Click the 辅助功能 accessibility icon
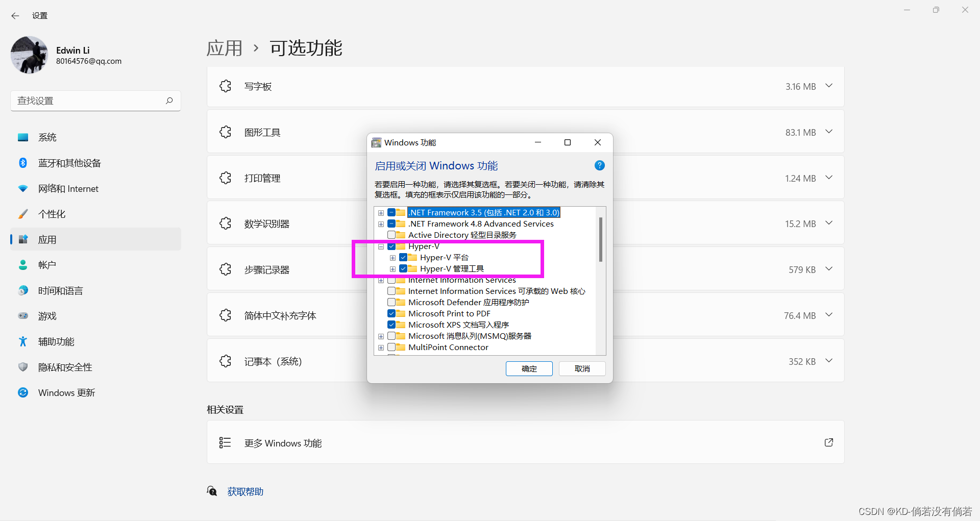 coord(23,341)
